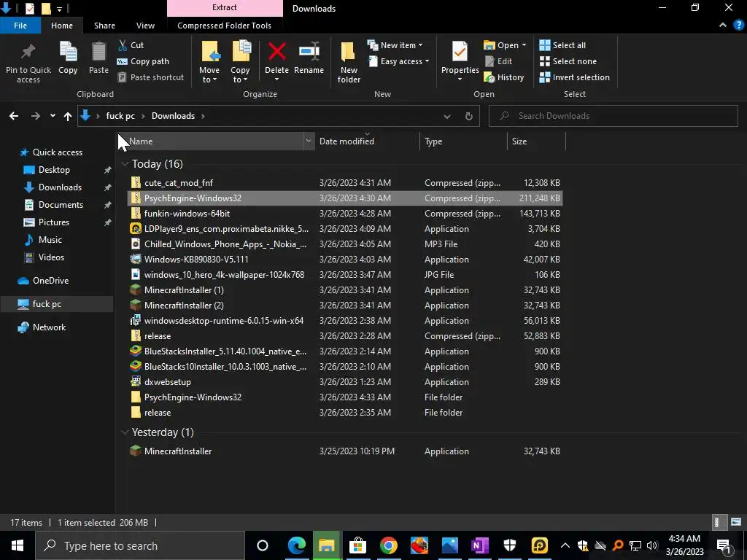The image size is (747, 560).
Task: Open Microsoft Edge from taskbar
Action: (x=296, y=545)
